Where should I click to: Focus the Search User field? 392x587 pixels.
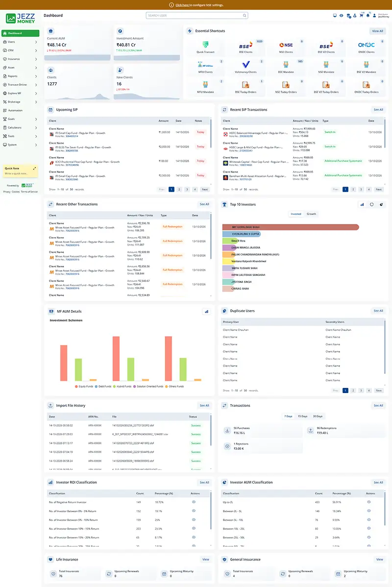[197, 15]
